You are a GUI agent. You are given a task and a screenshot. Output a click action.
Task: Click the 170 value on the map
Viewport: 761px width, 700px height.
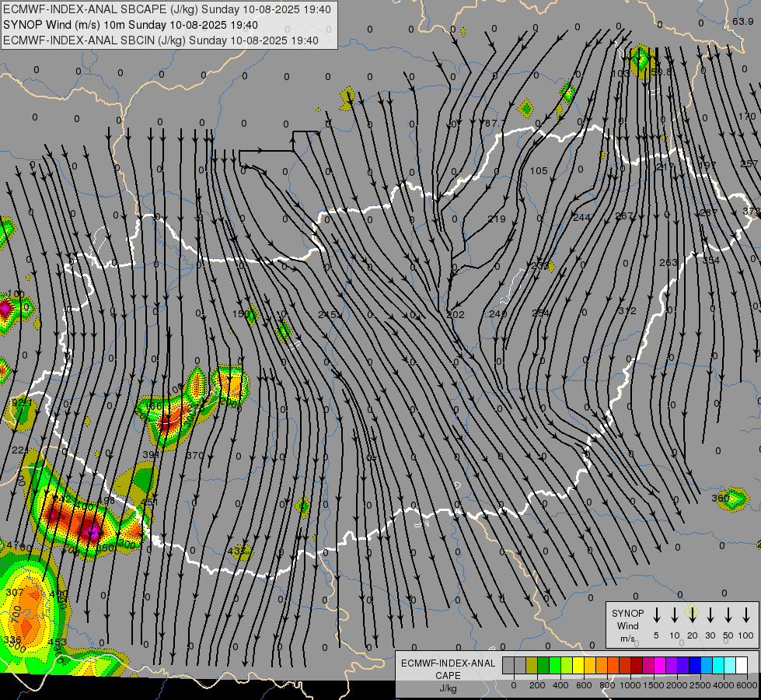coord(747,117)
